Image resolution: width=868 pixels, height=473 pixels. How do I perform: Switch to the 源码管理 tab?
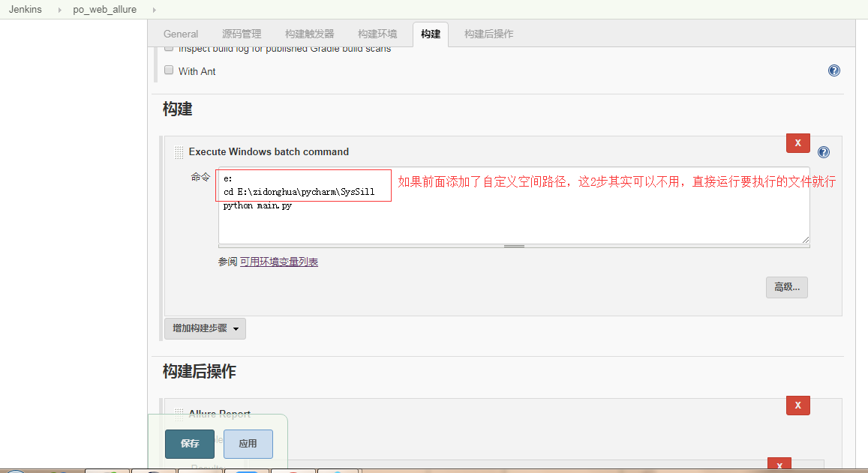(242, 34)
